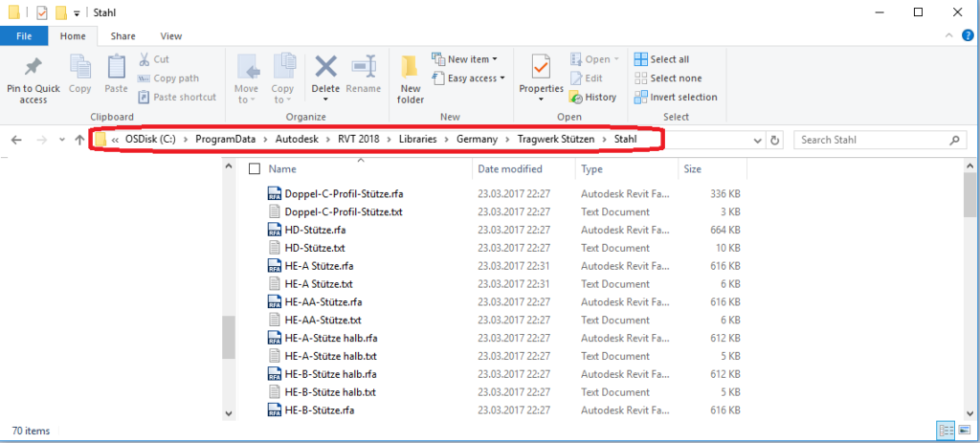Open the Delete dropdown arrow
980x443 pixels.
pos(325,100)
